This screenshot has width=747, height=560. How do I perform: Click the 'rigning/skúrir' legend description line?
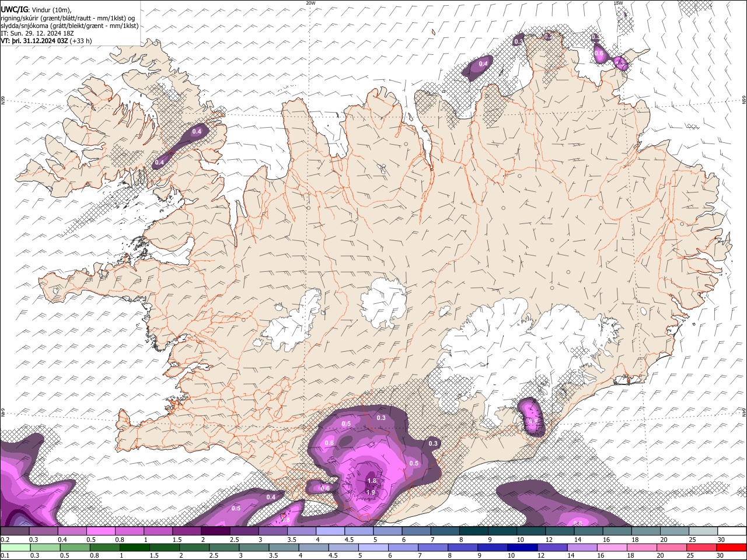point(67,18)
